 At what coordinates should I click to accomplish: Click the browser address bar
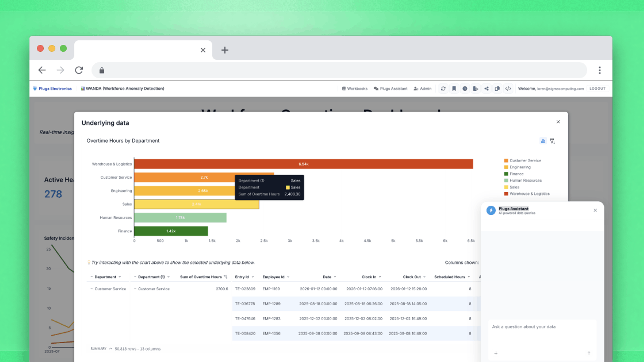(339, 70)
